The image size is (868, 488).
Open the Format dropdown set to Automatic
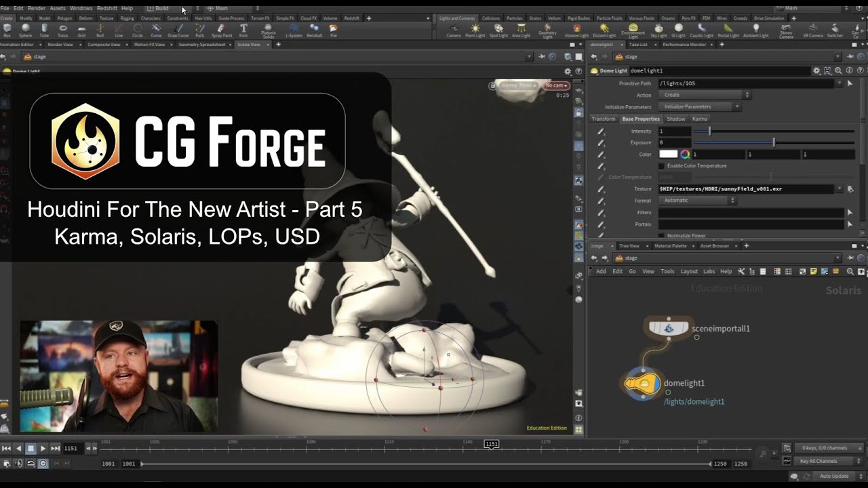pyautogui.click(x=697, y=201)
